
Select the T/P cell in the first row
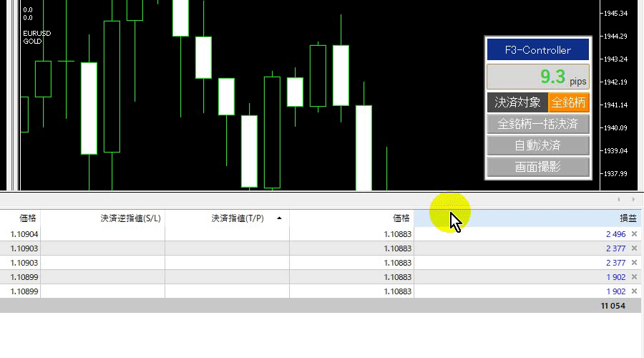[227, 234]
